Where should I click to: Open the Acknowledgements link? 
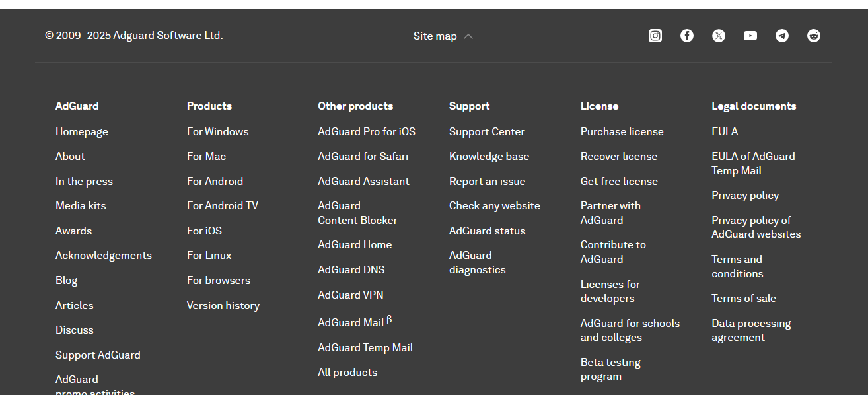pyautogui.click(x=104, y=256)
